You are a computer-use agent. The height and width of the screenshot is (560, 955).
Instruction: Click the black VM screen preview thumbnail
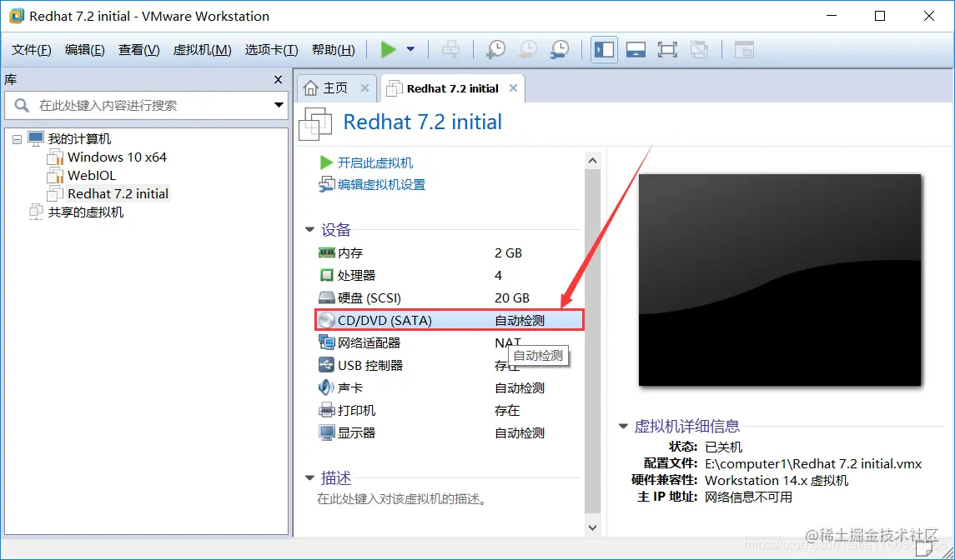pyautogui.click(x=780, y=280)
